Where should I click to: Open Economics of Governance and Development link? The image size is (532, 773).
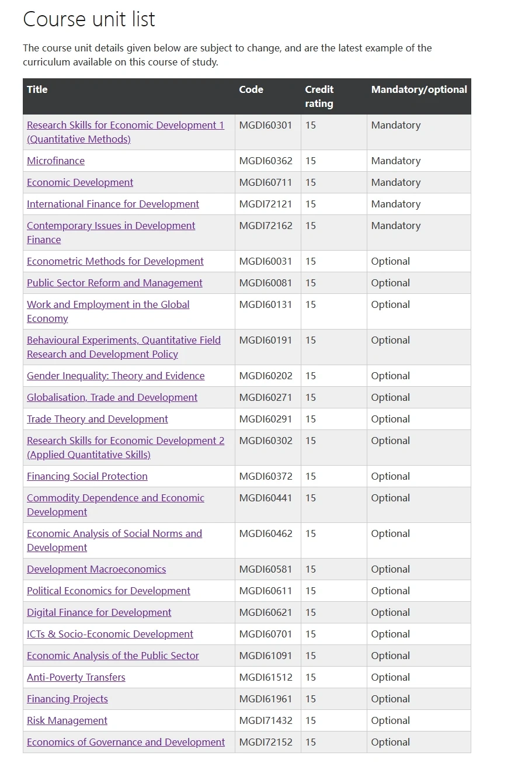coord(126,742)
